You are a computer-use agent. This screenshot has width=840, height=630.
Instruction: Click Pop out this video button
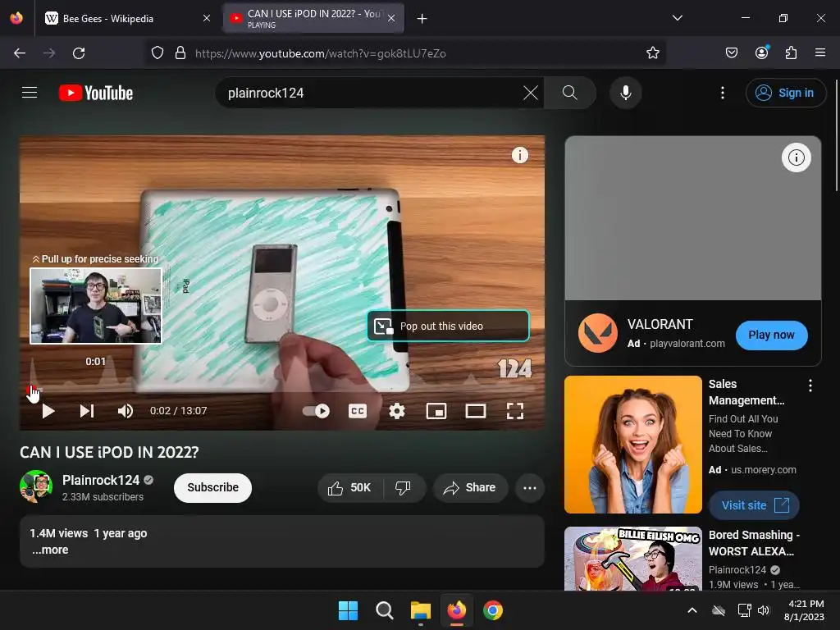tap(449, 326)
